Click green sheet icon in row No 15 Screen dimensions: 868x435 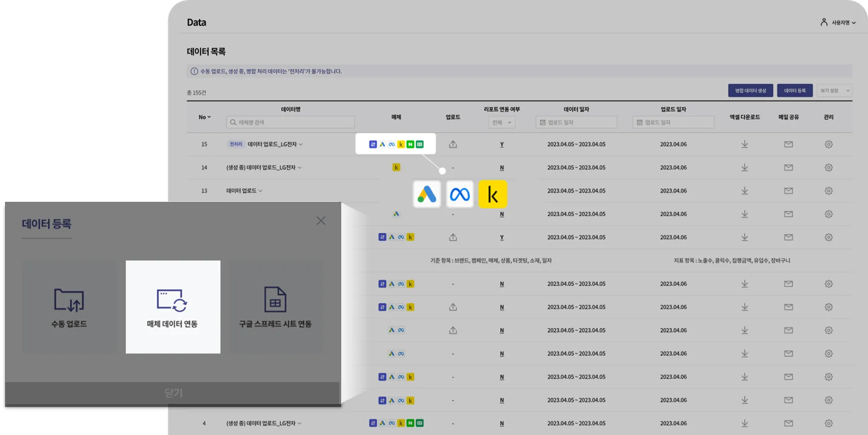pos(420,144)
